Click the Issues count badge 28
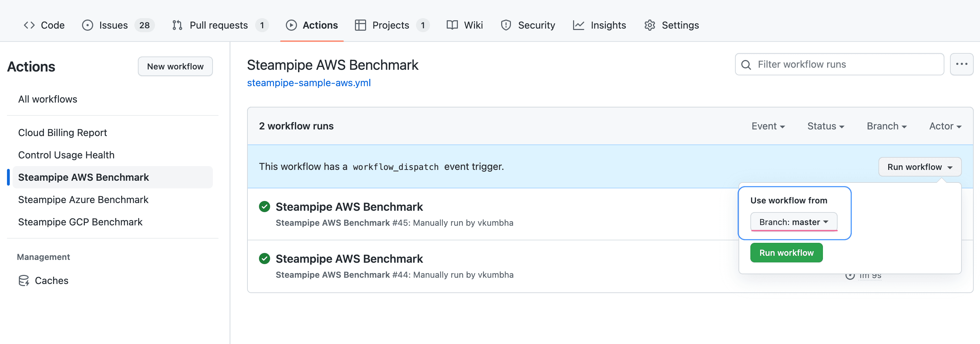 click(144, 25)
